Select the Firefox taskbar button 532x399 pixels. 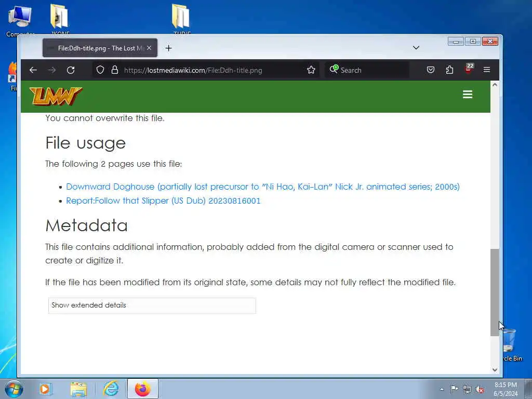click(143, 389)
